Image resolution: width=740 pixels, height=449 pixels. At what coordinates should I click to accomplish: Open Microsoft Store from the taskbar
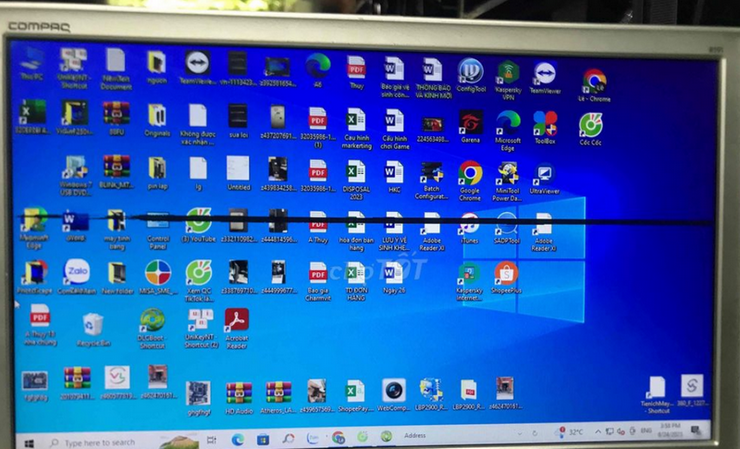pos(263,440)
